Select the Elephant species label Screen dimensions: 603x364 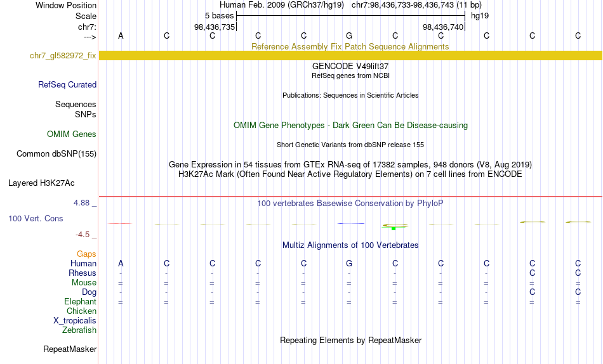(x=81, y=302)
